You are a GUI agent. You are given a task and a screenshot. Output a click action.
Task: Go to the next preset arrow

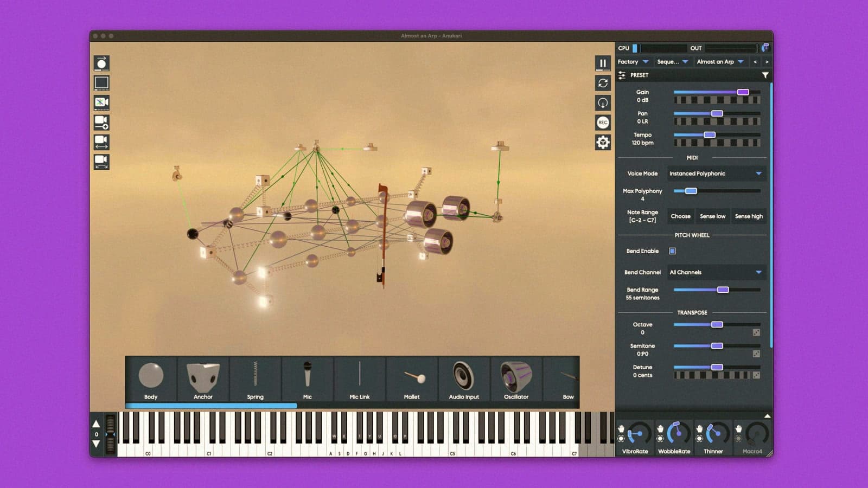pos(767,62)
